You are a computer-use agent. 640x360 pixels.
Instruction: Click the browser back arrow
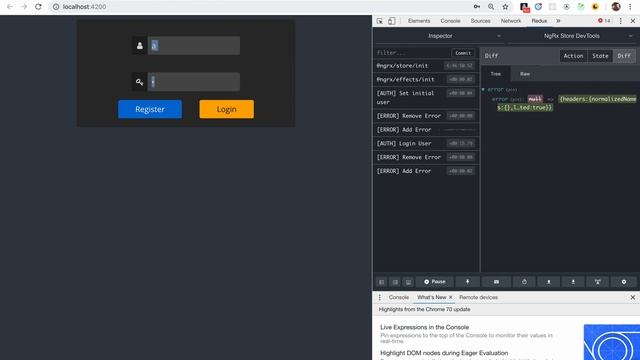coord(9,7)
